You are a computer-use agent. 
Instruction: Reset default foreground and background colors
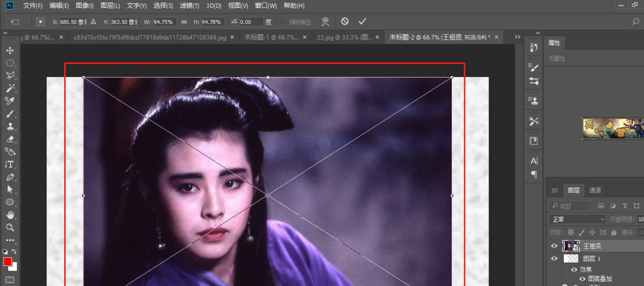pos(5,252)
